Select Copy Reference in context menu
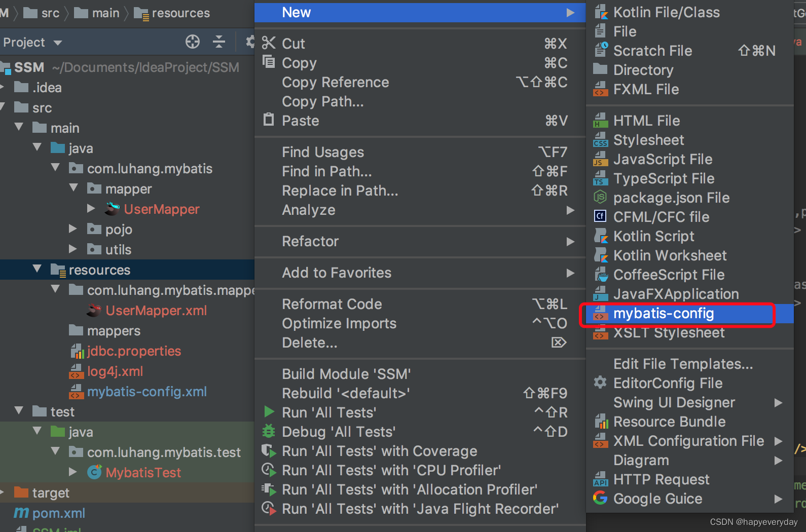The image size is (806, 532). (x=420, y=82)
